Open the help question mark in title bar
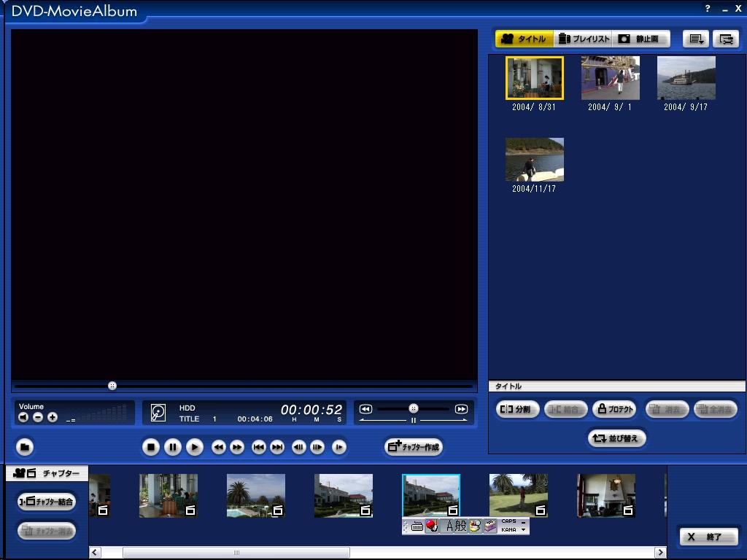This screenshot has width=747, height=560. (x=708, y=9)
